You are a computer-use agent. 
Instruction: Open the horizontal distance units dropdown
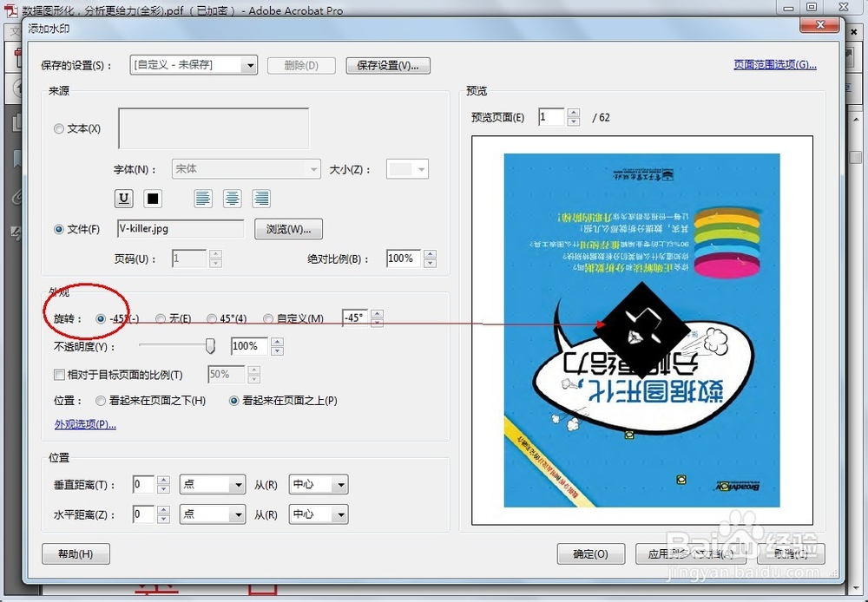click(212, 514)
